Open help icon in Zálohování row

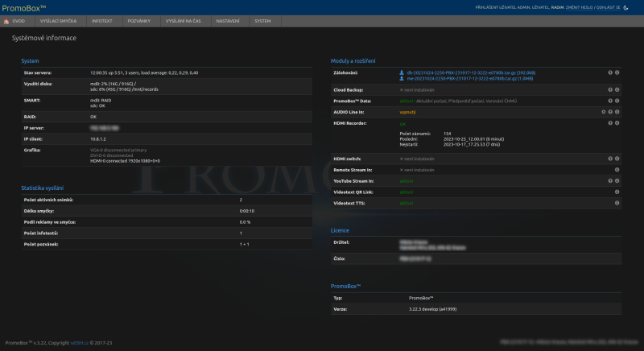point(609,72)
